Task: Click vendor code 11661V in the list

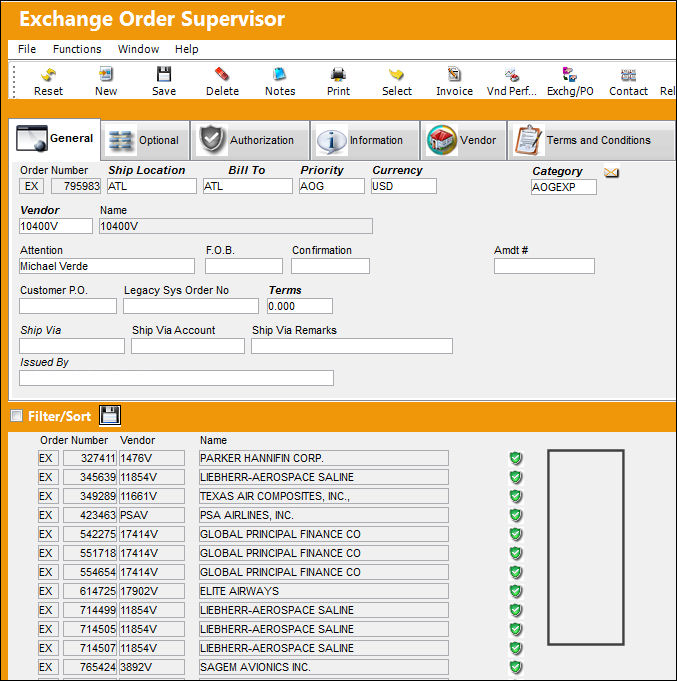Action: click(152, 496)
